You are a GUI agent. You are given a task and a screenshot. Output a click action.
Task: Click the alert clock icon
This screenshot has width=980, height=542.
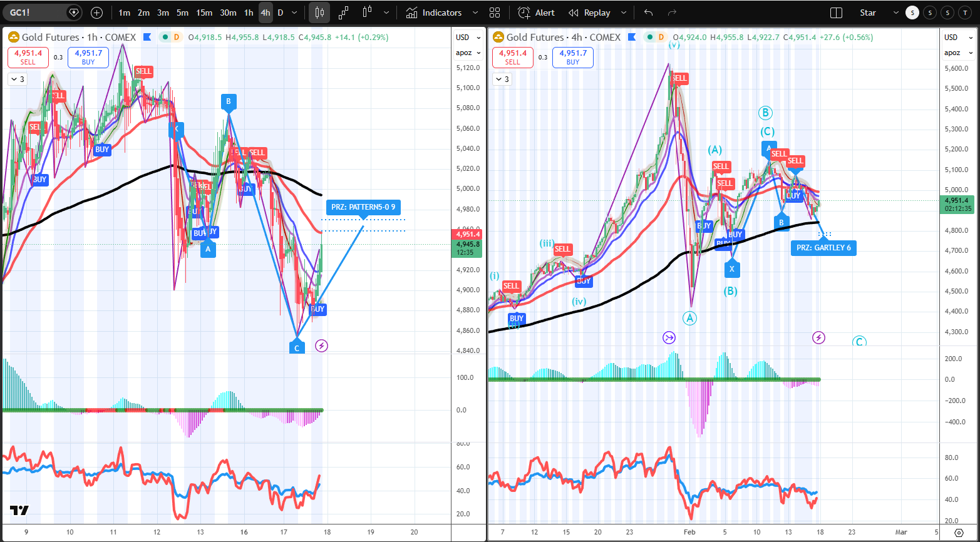pyautogui.click(x=524, y=13)
